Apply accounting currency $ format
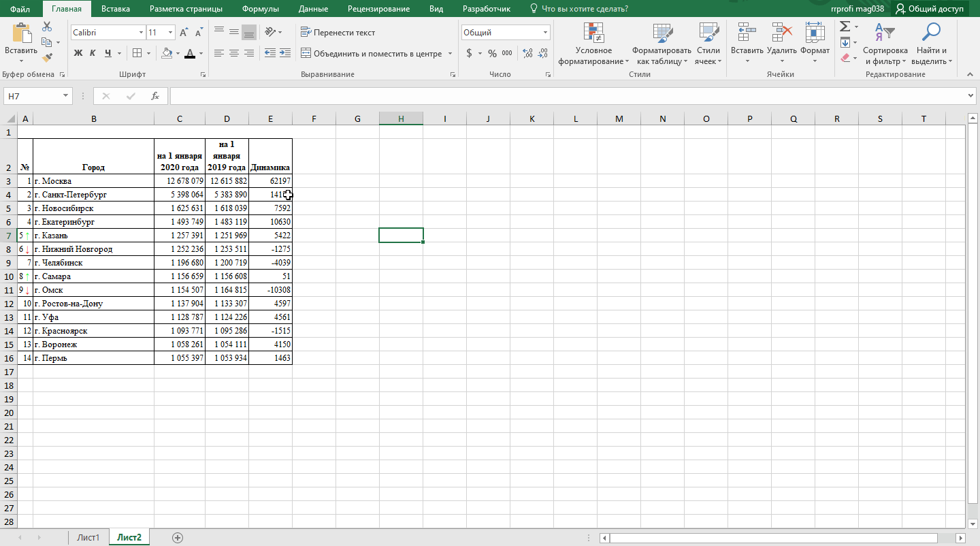The image size is (980, 546). [469, 53]
